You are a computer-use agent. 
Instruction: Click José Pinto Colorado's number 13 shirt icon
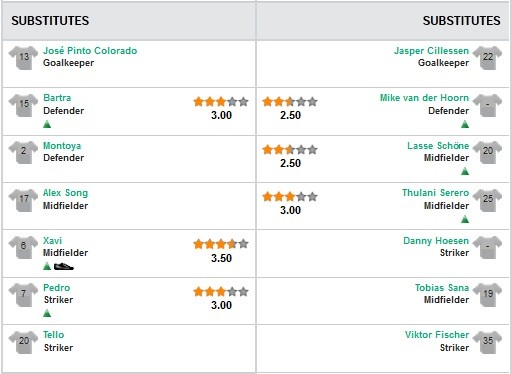pos(23,58)
